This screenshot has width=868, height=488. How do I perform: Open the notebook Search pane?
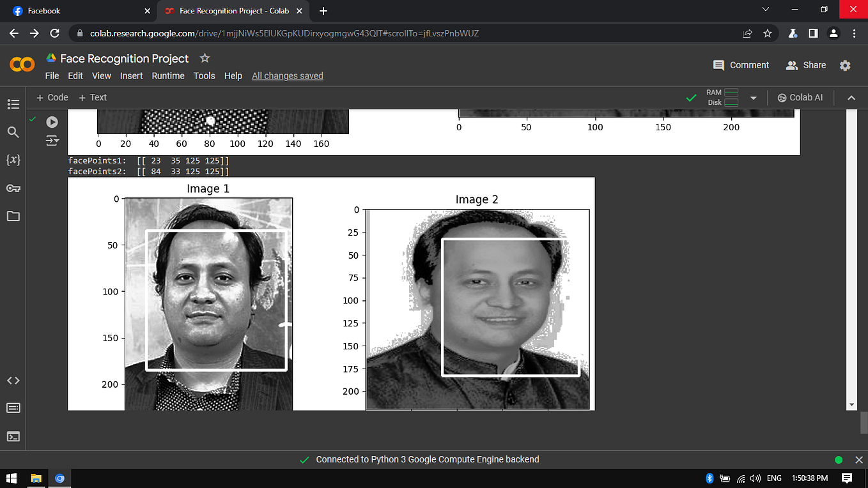[13, 132]
